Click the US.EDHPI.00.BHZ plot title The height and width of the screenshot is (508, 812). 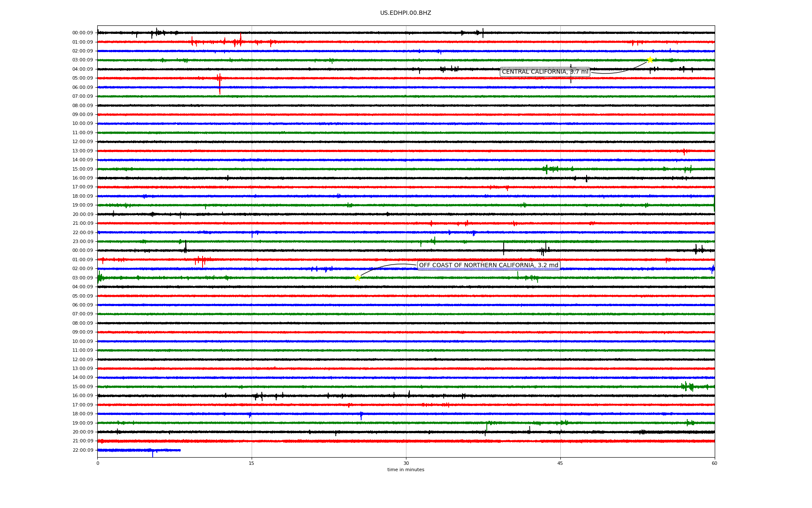405,13
